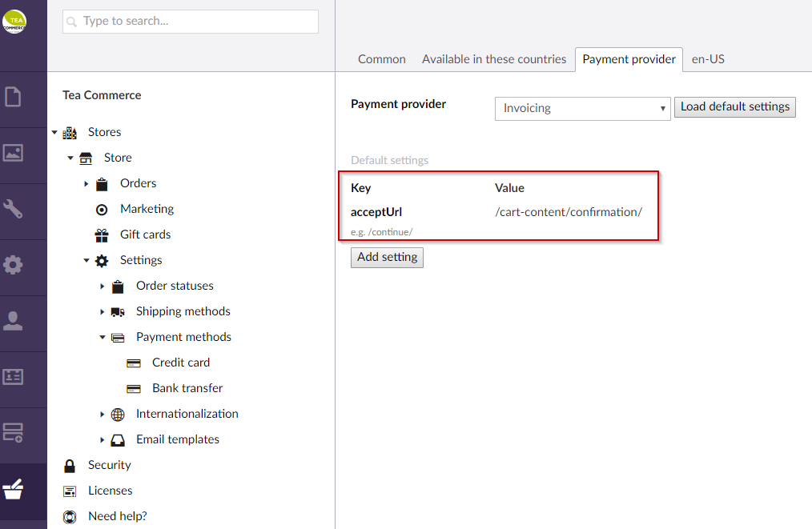Open Order statuses in tree

pyautogui.click(x=175, y=286)
